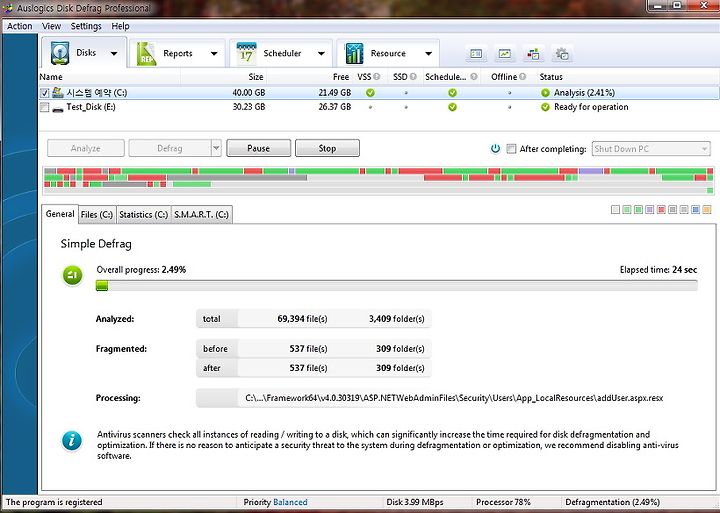
Task: Click the Scheduled checkmark for Test_Disk (E:)
Action: (452, 107)
